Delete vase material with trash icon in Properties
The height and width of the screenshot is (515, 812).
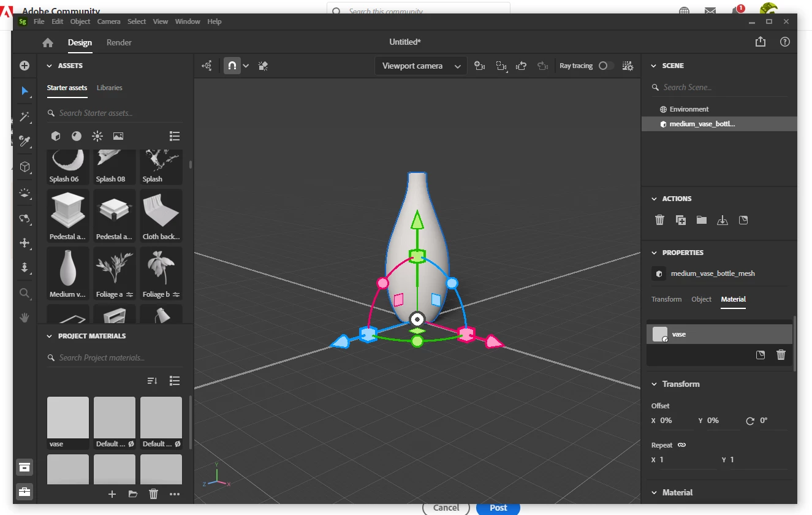(x=781, y=355)
